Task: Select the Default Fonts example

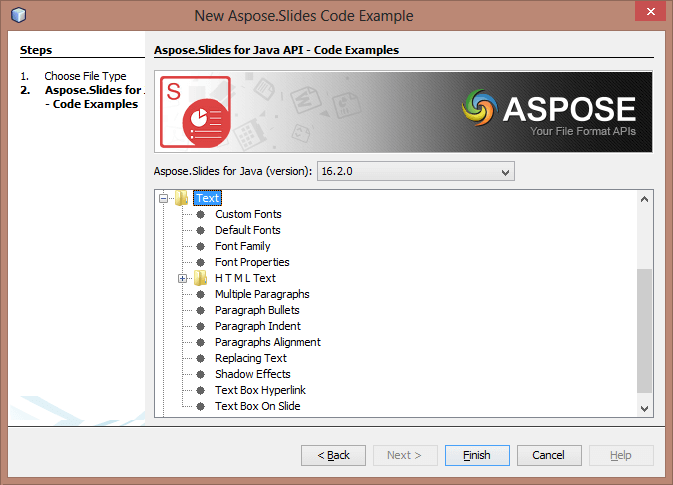Action: coord(248,230)
